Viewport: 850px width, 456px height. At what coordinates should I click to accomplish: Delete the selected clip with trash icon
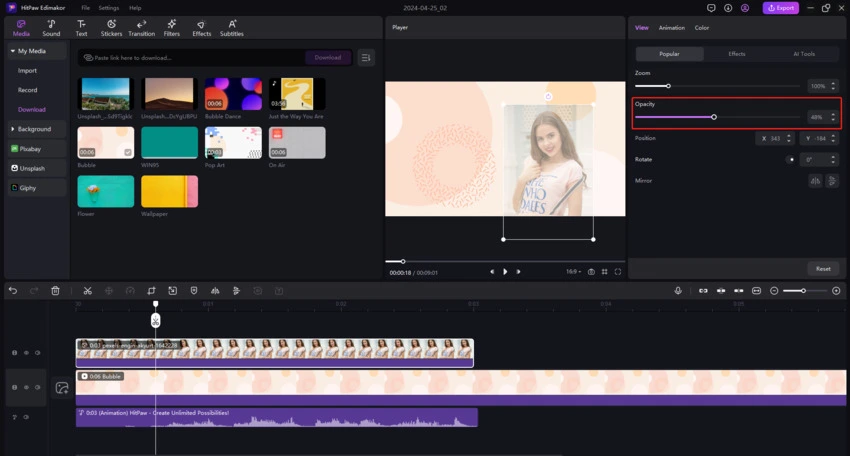(55, 290)
